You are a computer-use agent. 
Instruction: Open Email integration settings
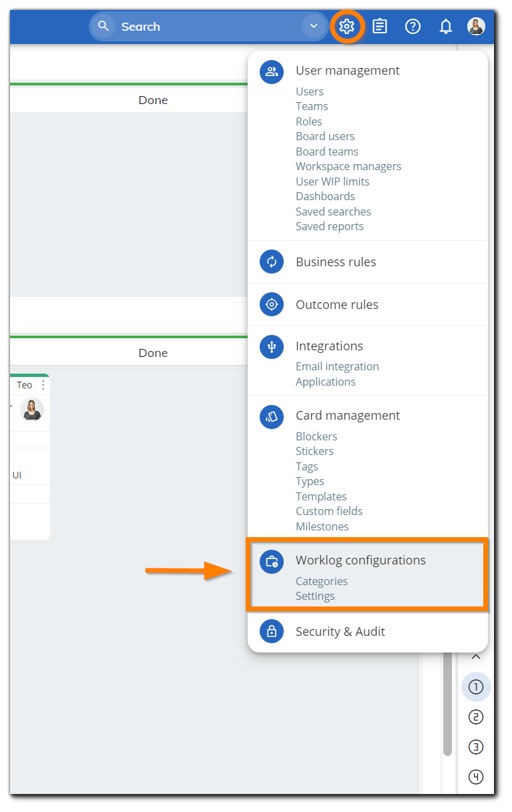[337, 366]
